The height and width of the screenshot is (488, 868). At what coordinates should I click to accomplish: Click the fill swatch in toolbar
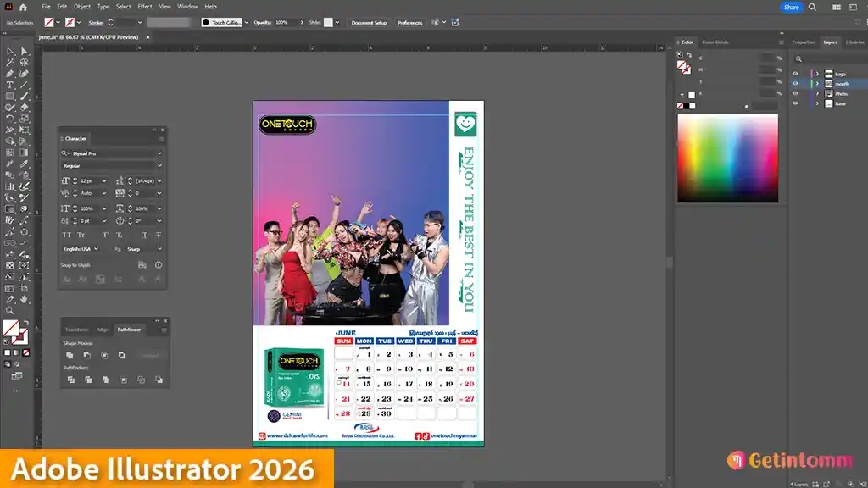coord(10,328)
